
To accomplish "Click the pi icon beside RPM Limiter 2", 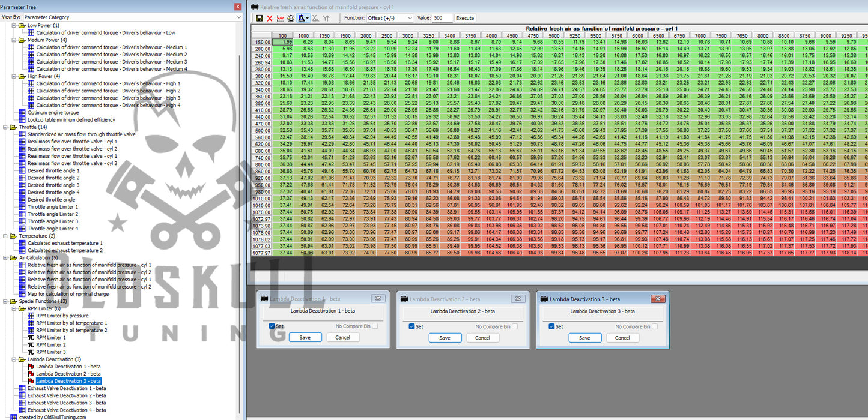I will (x=31, y=344).
